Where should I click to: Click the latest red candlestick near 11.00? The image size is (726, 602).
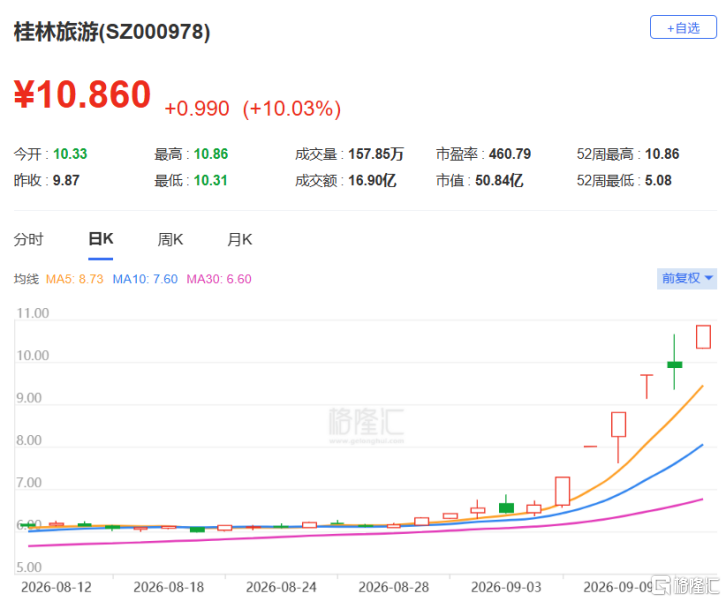click(x=703, y=337)
